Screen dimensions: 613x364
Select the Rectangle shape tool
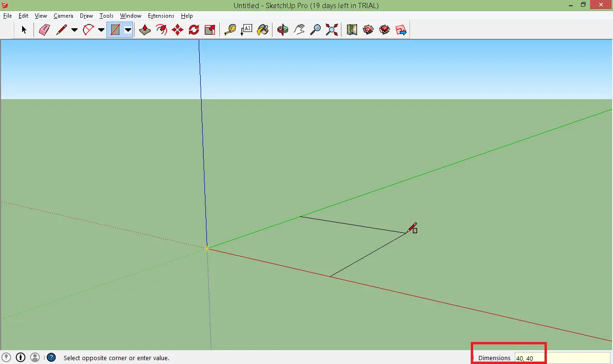coord(115,30)
